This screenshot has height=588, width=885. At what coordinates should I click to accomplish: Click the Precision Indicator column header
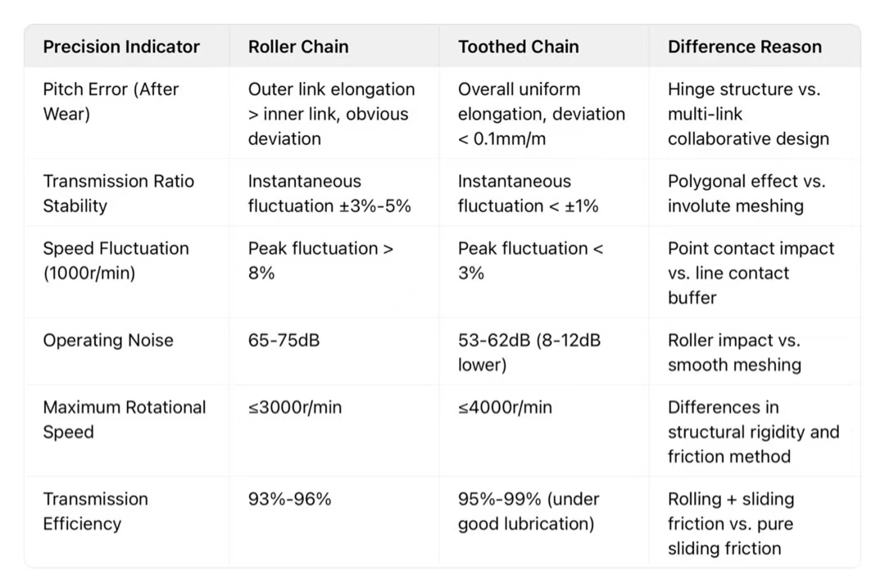pyautogui.click(x=121, y=47)
